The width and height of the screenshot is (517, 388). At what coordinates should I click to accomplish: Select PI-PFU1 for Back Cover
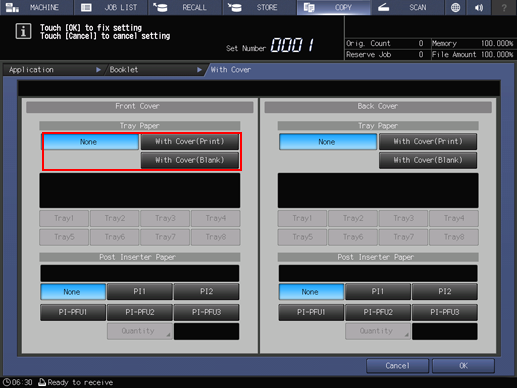coord(311,312)
